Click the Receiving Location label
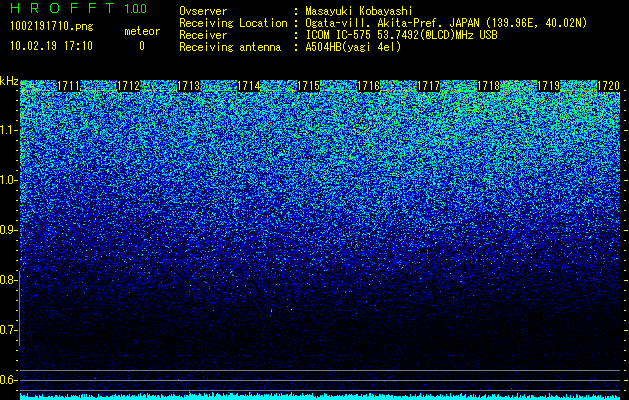The width and height of the screenshot is (629, 400). tap(233, 23)
